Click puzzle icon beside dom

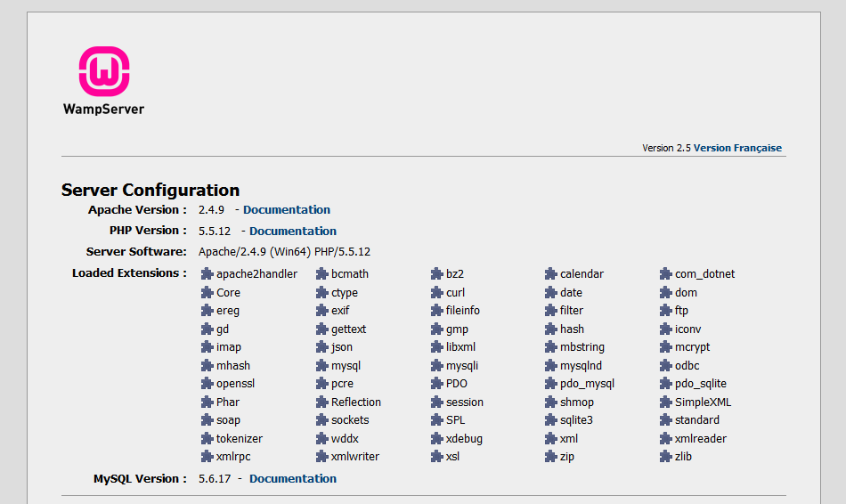coord(666,292)
